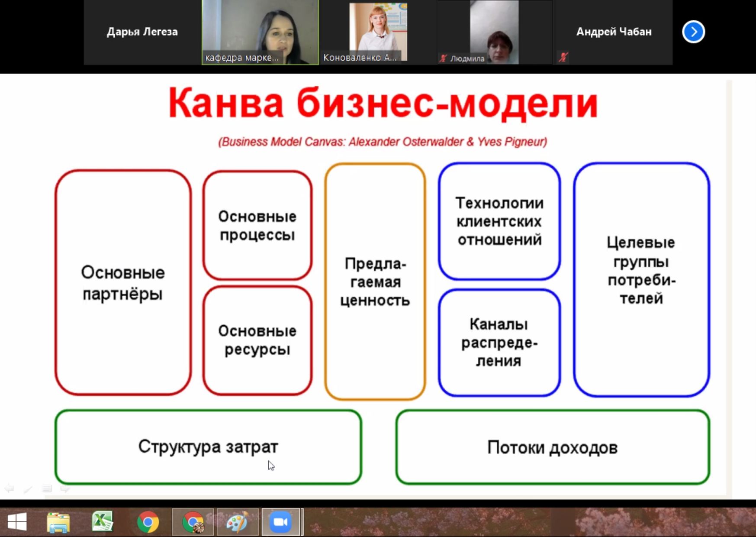Click the 'Технологии клиентских отношений' box
The width and height of the screenshot is (756, 537).
(499, 221)
